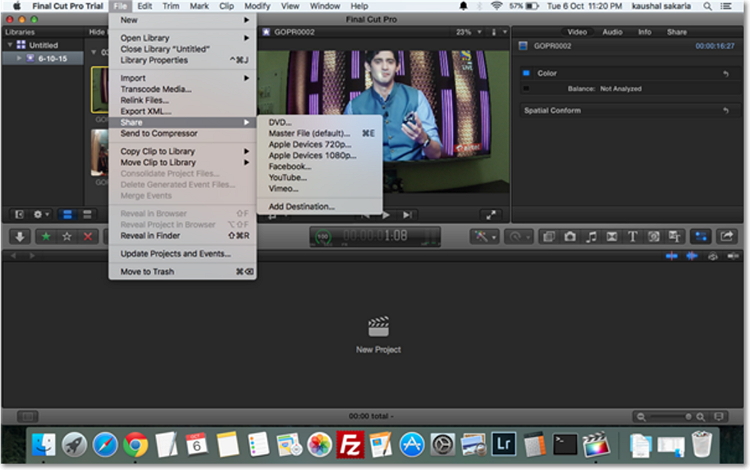Screen dimensions: 750x470
Task: Click the red X Reject button
Action: [88, 237]
